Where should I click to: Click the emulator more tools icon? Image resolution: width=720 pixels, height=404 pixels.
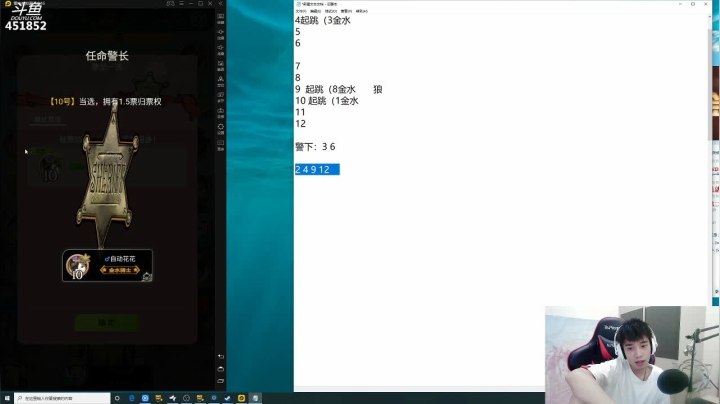[221, 144]
